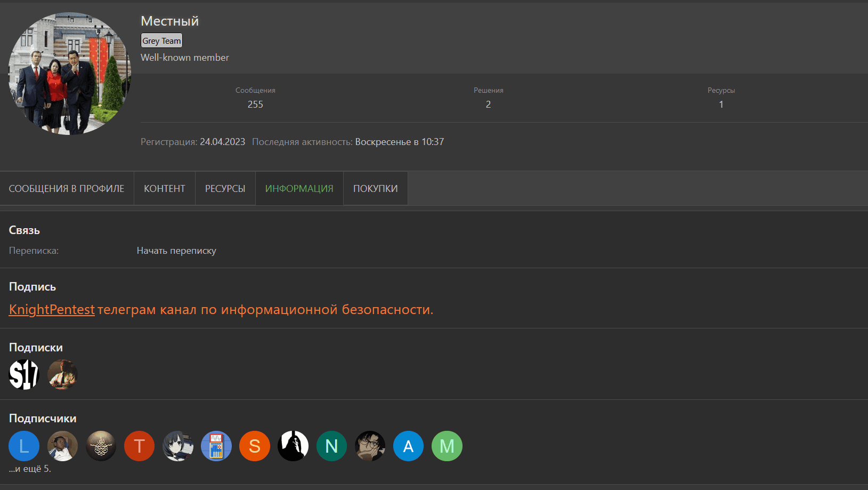Open the follower avatar right of blue L

click(x=62, y=446)
